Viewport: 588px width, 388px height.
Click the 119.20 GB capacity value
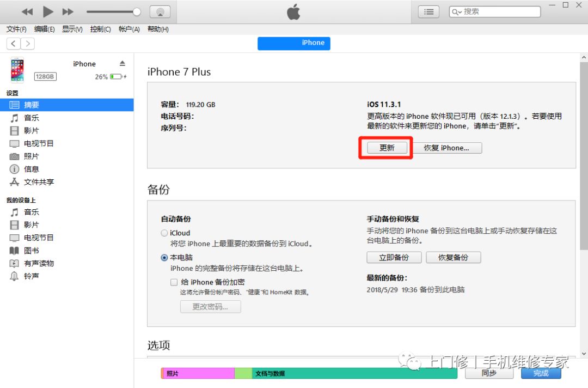coord(200,105)
